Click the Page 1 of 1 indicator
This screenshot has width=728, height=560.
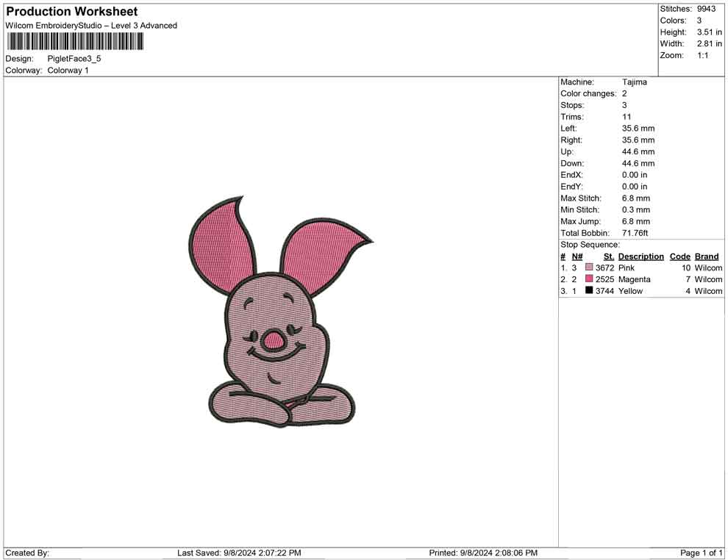[x=701, y=553]
